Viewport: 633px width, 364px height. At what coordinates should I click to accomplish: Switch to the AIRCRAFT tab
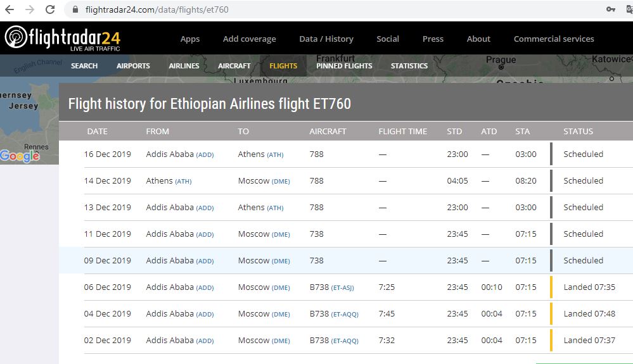234,66
